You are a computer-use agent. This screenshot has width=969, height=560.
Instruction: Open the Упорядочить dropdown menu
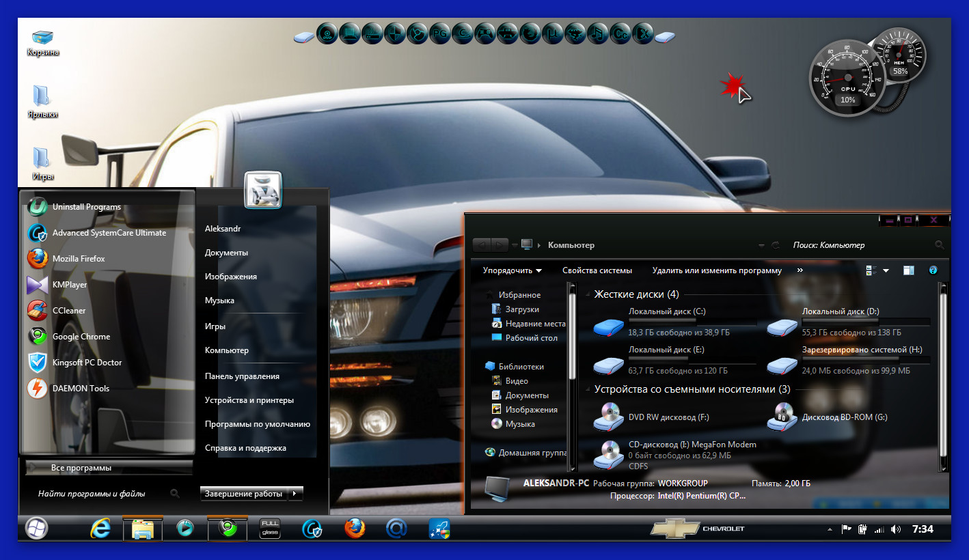point(512,270)
